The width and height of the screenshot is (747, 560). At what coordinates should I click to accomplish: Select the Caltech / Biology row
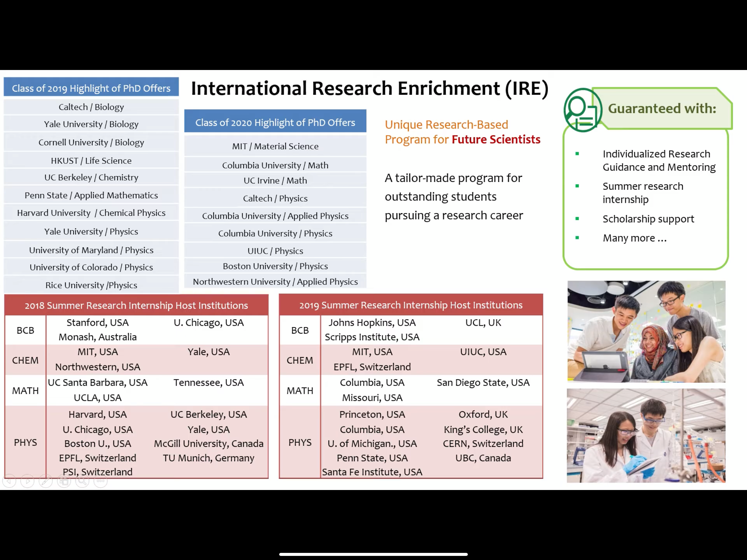91,107
